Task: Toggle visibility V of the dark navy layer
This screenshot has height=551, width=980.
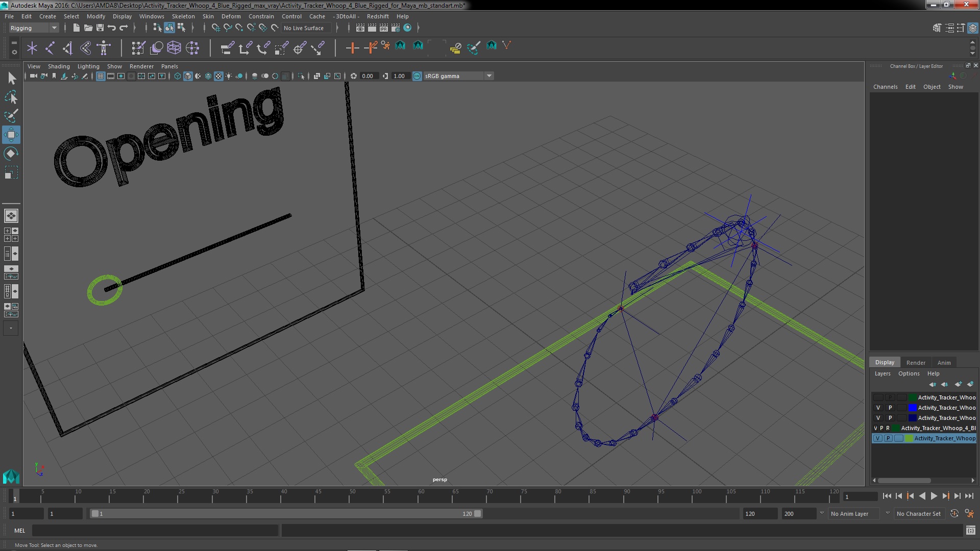Action: [878, 418]
